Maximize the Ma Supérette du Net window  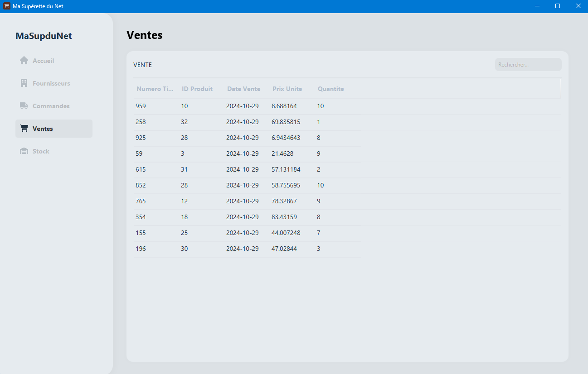(558, 6)
